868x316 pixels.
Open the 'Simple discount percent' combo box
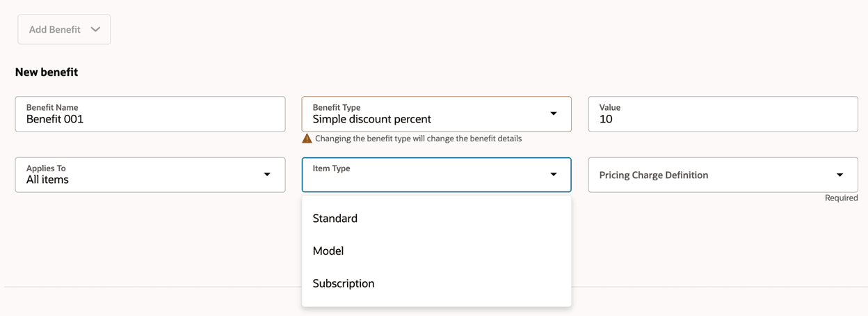click(x=424, y=115)
